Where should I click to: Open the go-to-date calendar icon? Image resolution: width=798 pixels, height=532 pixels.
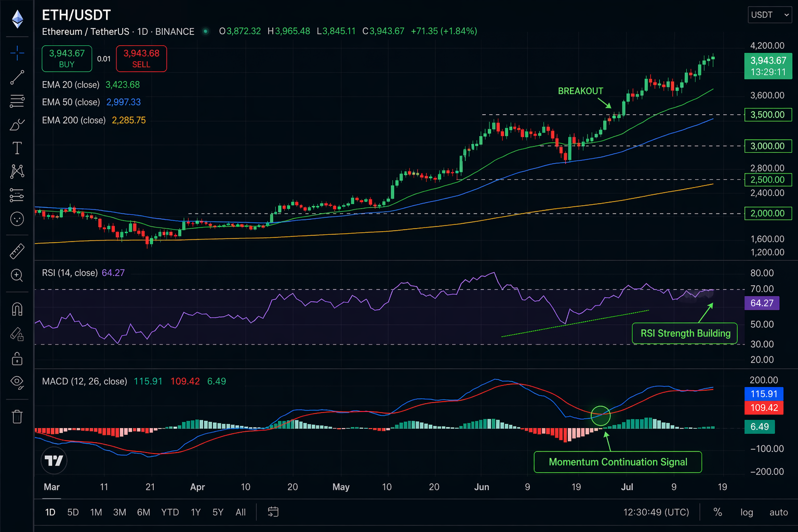[x=273, y=512]
